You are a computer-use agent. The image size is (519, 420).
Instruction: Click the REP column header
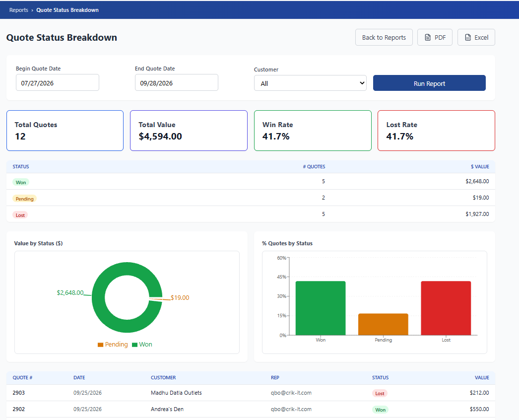click(275, 378)
